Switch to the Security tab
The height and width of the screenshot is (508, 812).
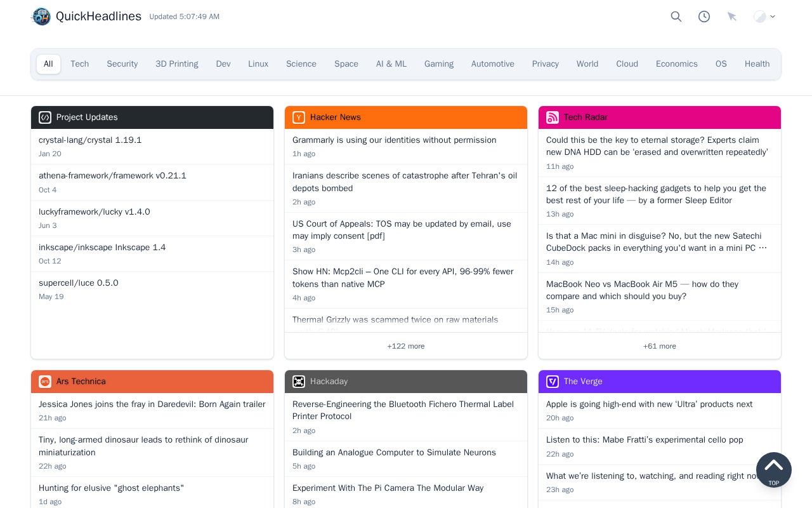[x=122, y=64]
